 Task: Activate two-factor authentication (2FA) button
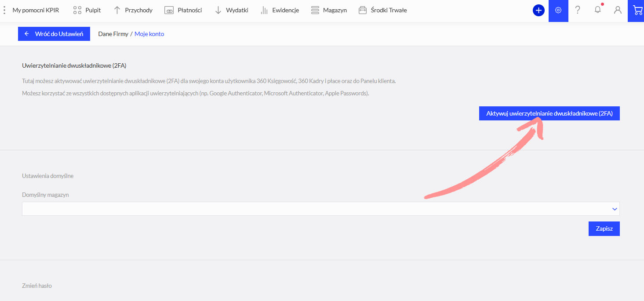pos(549,113)
